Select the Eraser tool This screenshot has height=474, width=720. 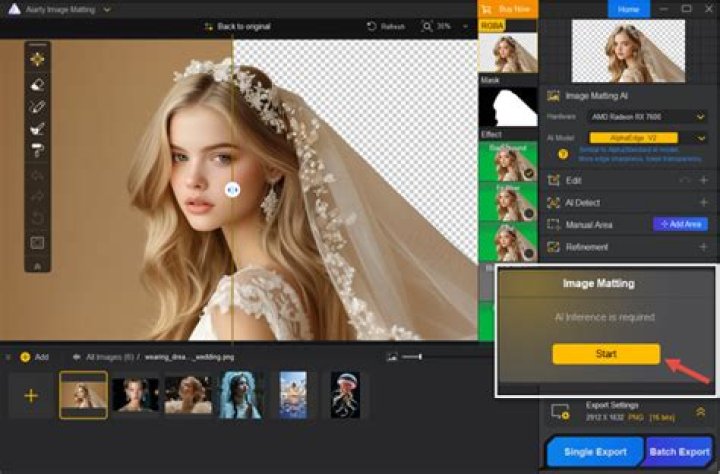click(37, 83)
